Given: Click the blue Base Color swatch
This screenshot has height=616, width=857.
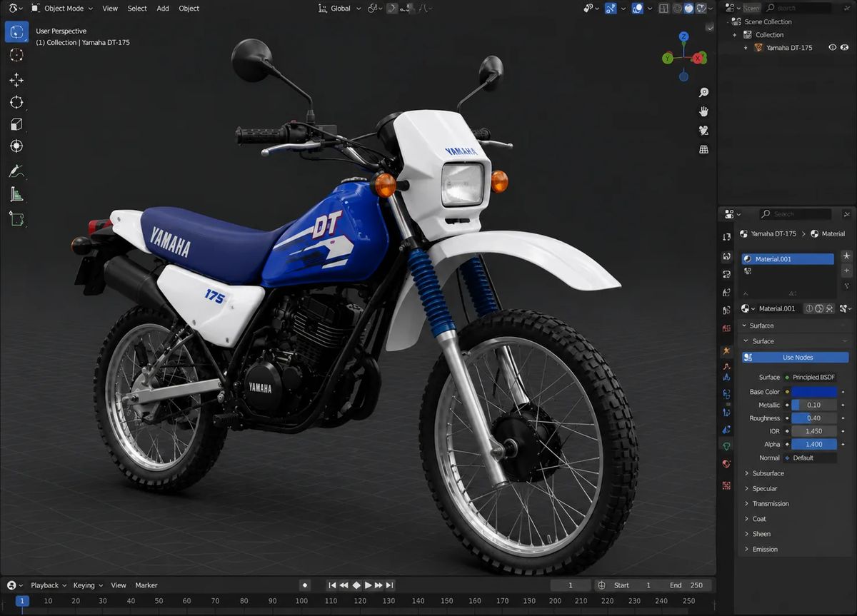Looking at the screenshot, I should (x=814, y=392).
